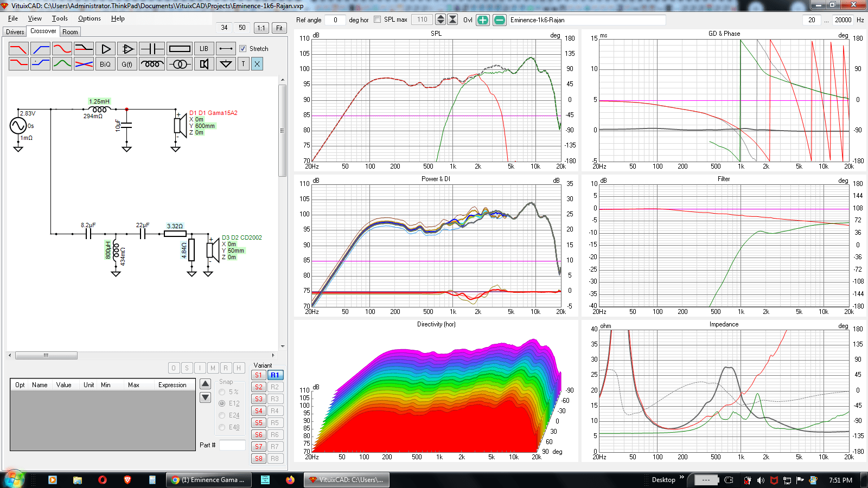Image resolution: width=868 pixels, height=488 pixels.
Task: Select the 5 % snap radio option
Action: coord(222,392)
